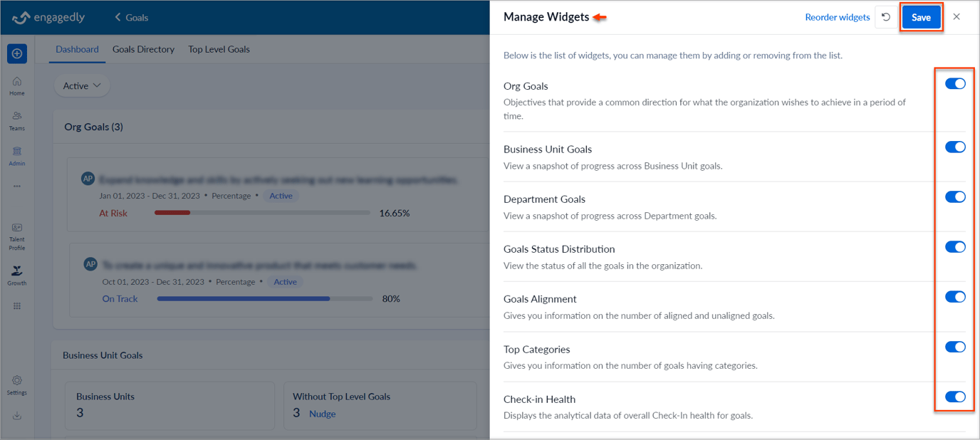Viewport: 980px width, 440px height.
Task: Open the Growth section from sidebar
Action: 16,275
